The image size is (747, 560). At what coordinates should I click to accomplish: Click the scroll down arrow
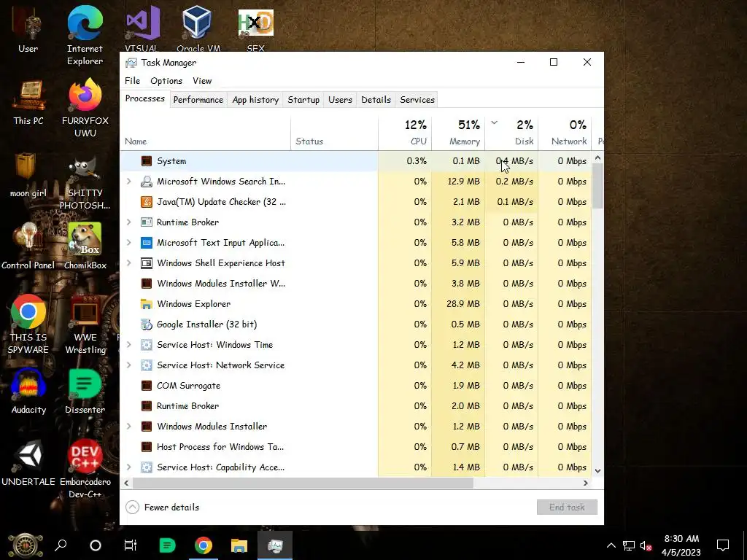pyautogui.click(x=598, y=471)
